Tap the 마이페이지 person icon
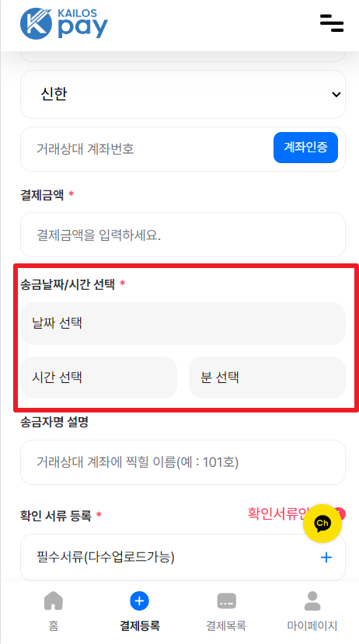 (312, 600)
